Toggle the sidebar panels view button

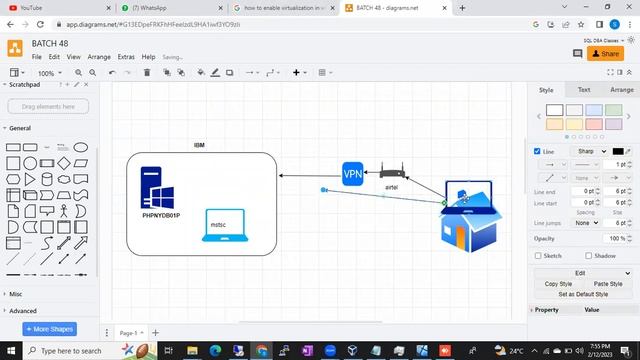[17, 73]
